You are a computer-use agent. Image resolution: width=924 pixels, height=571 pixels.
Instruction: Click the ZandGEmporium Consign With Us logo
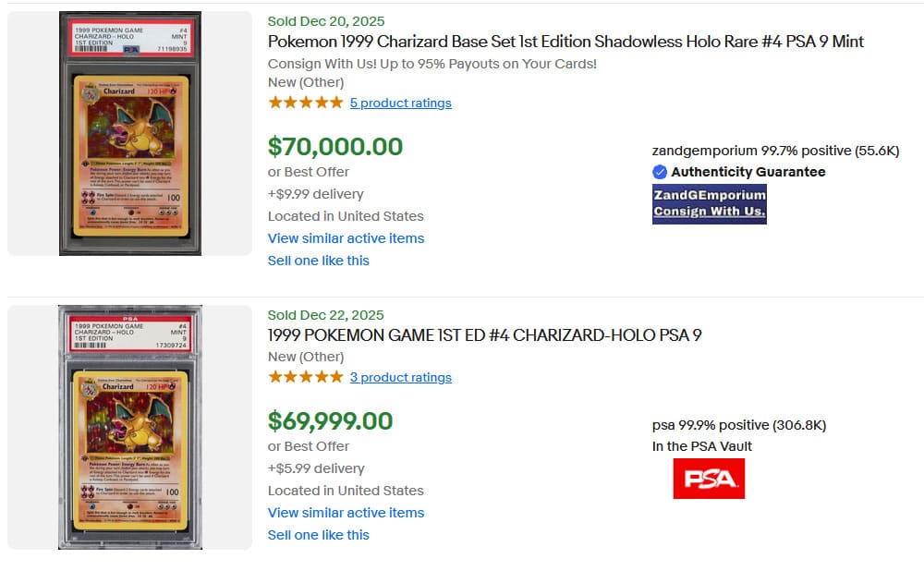point(709,203)
